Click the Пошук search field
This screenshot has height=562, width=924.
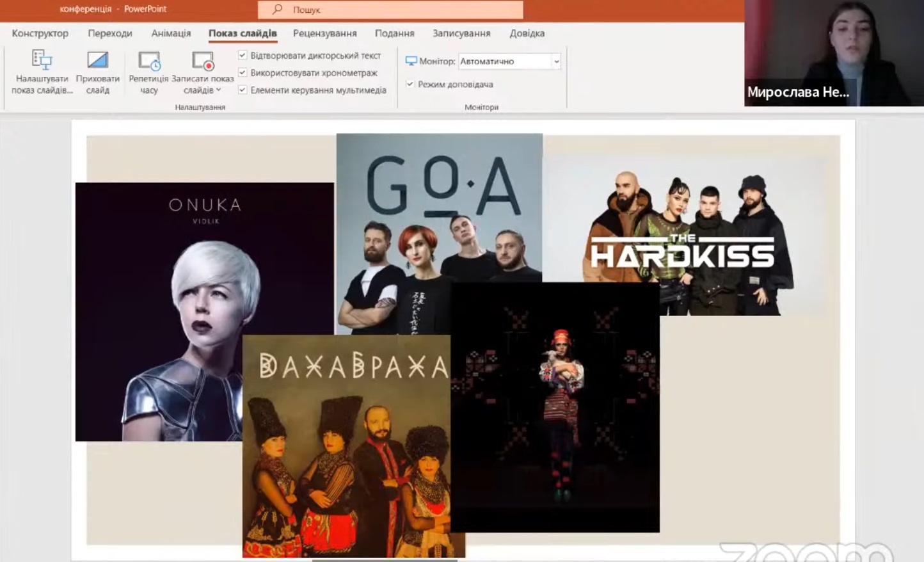coord(397,10)
